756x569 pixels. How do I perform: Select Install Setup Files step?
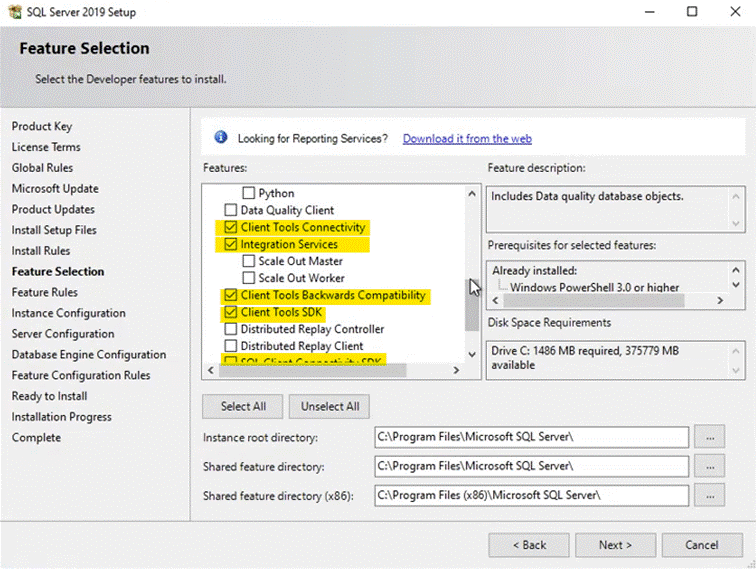tap(54, 230)
